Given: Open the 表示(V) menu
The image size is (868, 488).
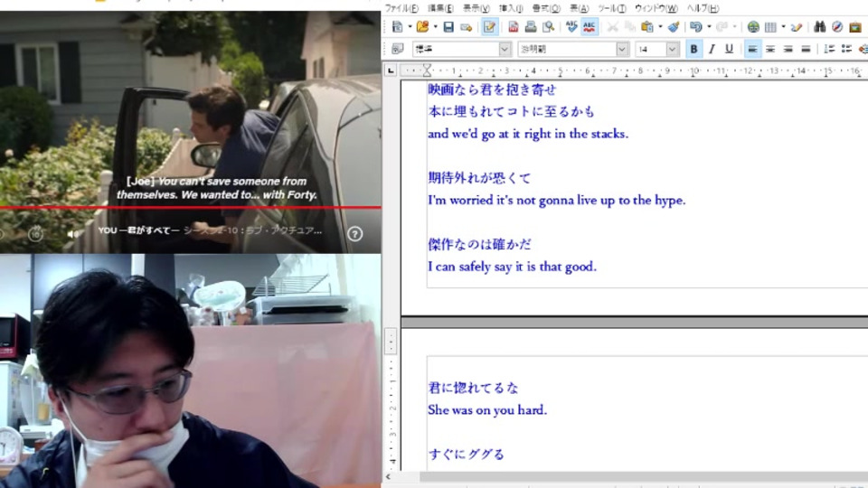Looking at the screenshot, I should pyautogui.click(x=476, y=8).
